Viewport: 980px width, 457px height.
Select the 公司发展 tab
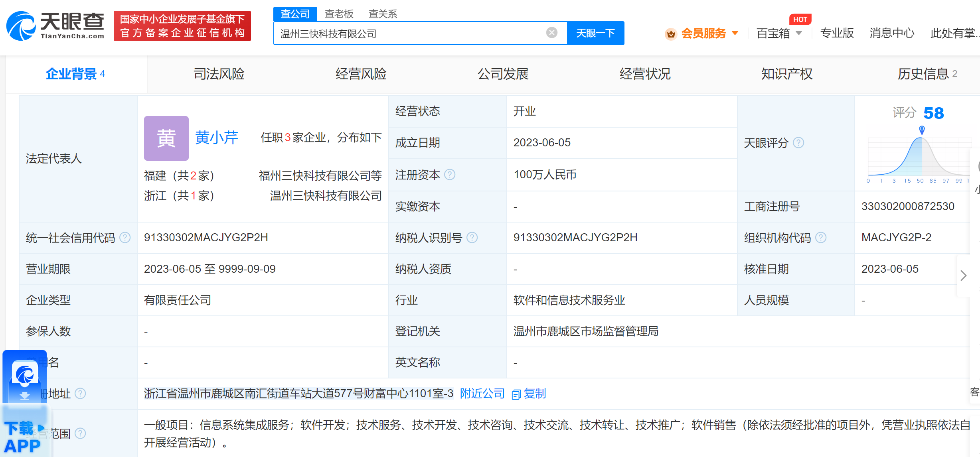tap(503, 74)
